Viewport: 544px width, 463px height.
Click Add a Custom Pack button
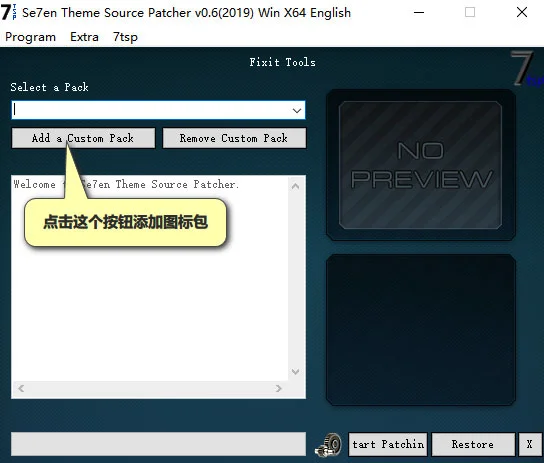(83, 138)
